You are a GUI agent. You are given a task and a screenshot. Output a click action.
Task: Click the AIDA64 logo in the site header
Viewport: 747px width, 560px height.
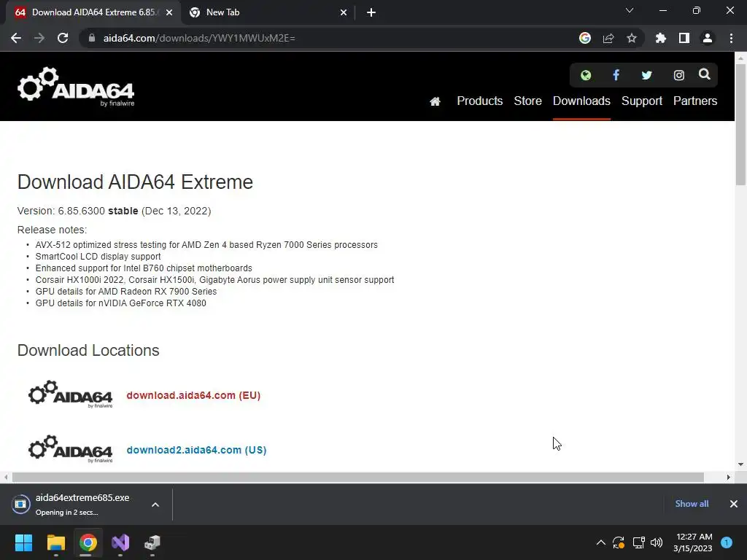pyautogui.click(x=76, y=86)
